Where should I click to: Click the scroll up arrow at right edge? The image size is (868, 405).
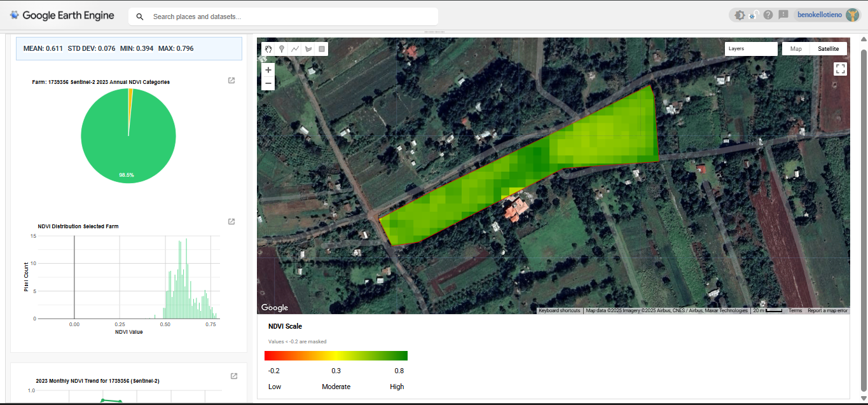(863, 38)
